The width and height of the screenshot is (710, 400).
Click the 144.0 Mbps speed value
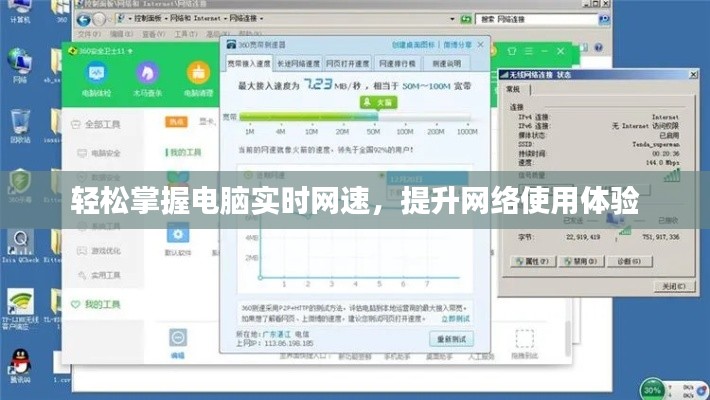click(x=662, y=163)
